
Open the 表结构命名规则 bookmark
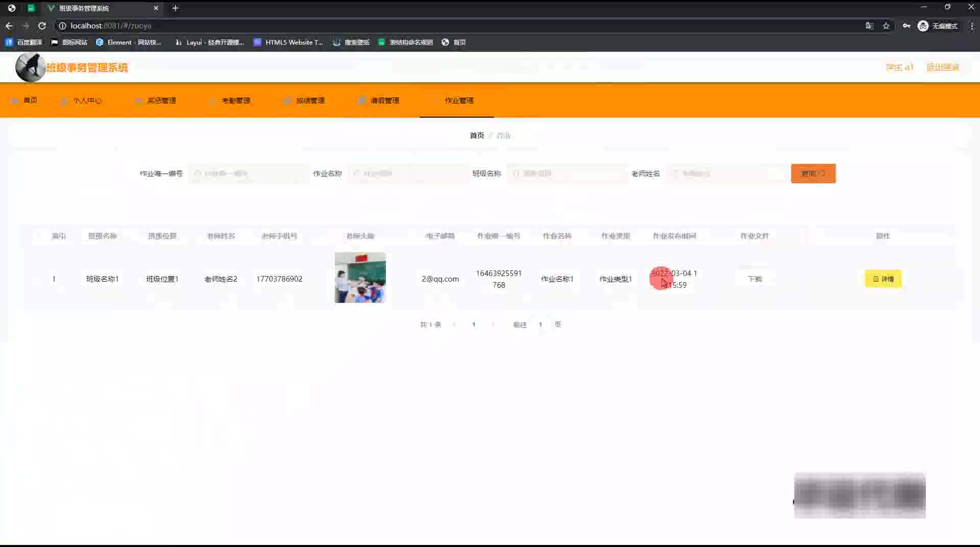tap(406, 42)
